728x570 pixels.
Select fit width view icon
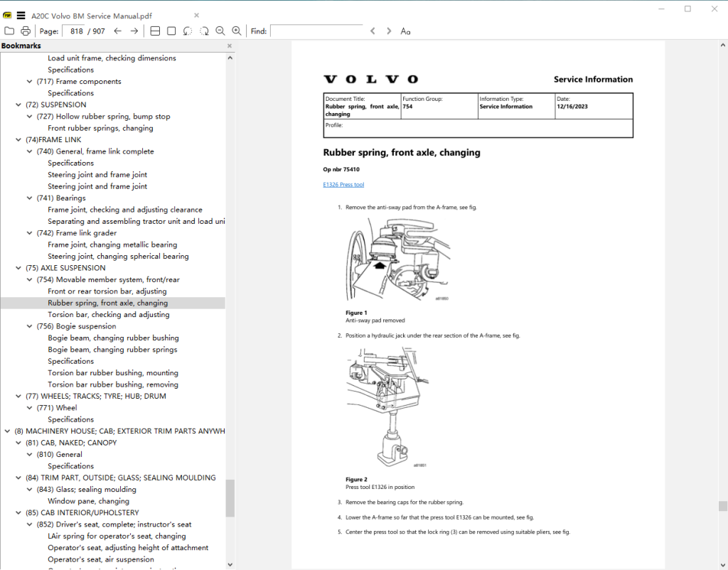pyautogui.click(x=155, y=31)
